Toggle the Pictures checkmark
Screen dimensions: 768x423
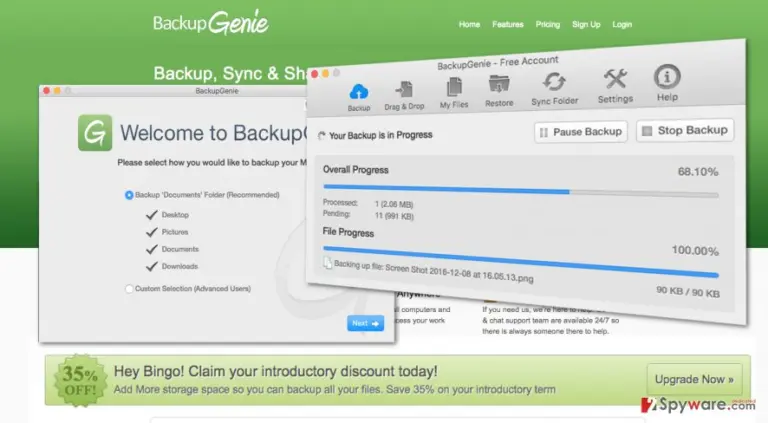(x=152, y=232)
